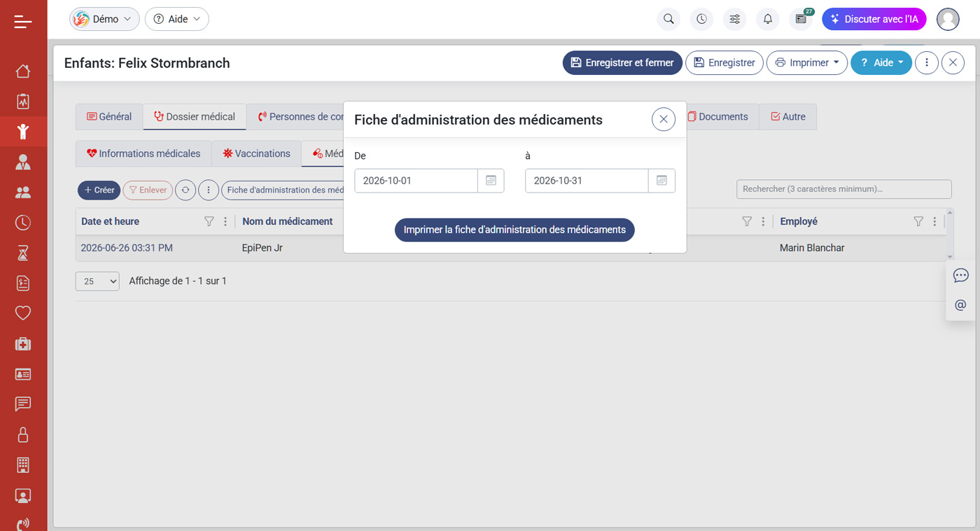The width and height of the screenshot is (980, 531).
Task: Open the sliders settings icon in the top bar
Action: point(734,20)
